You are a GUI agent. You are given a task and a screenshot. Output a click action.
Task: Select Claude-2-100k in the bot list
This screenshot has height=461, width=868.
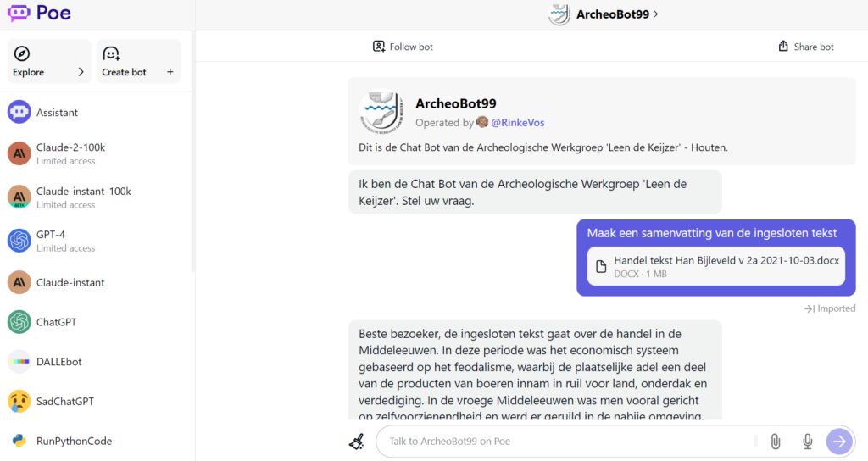coord(70,153)
